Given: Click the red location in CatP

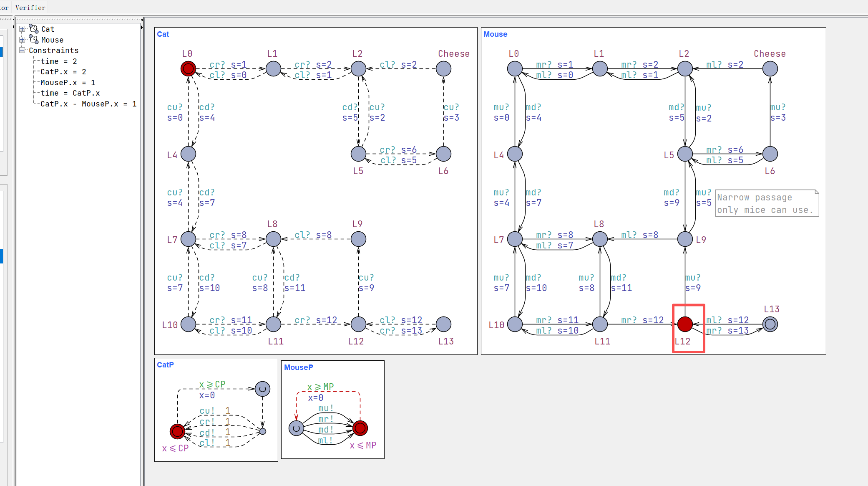Looking at the screenshot, I should pyautogui.click(x=177, y=431).
